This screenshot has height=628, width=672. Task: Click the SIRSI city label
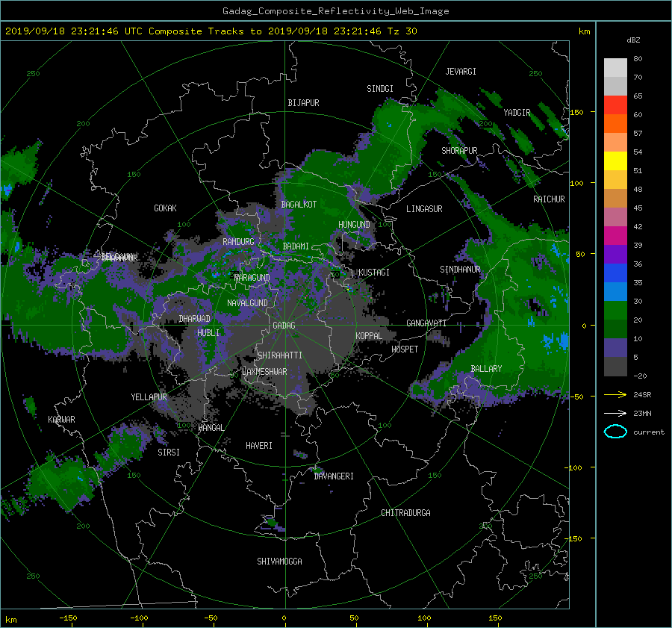tap(169, 453)
